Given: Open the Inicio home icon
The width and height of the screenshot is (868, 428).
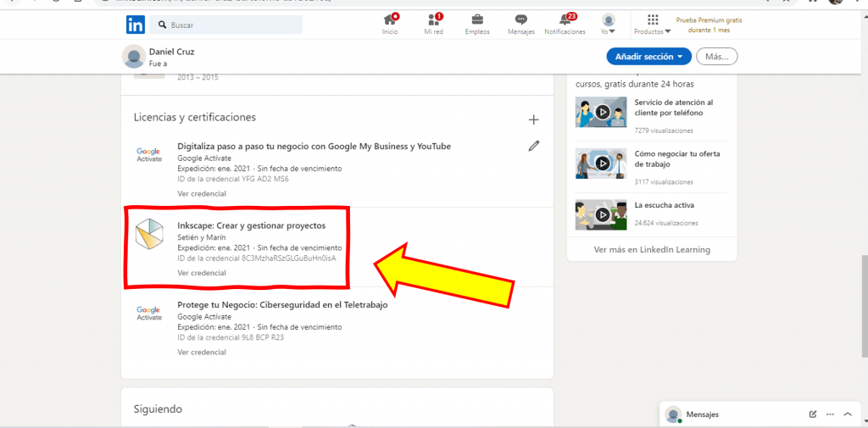Looking at the screenshot, I should tap(390, 25).
